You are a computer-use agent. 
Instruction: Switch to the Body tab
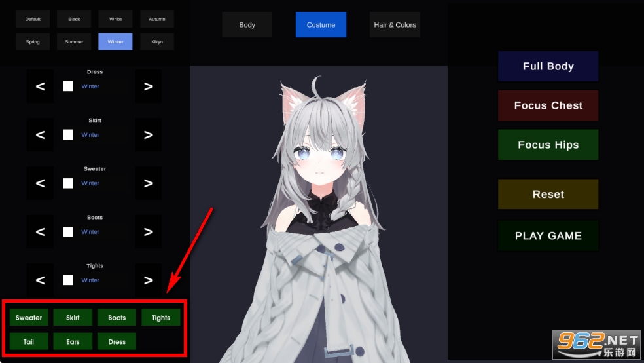coord(247,25)
